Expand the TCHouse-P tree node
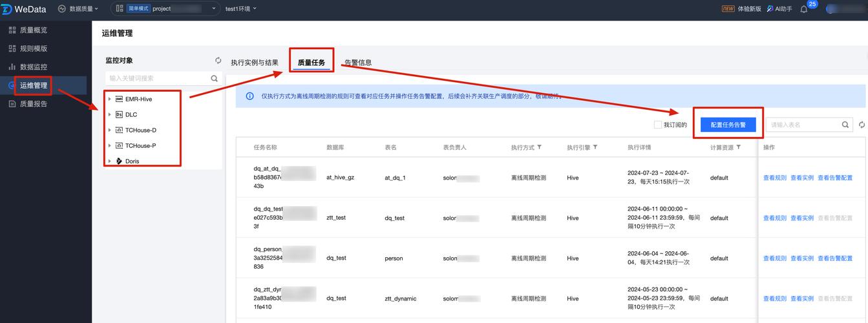The width and height of the screenshot is (868, 323). [x=109, y=146]
